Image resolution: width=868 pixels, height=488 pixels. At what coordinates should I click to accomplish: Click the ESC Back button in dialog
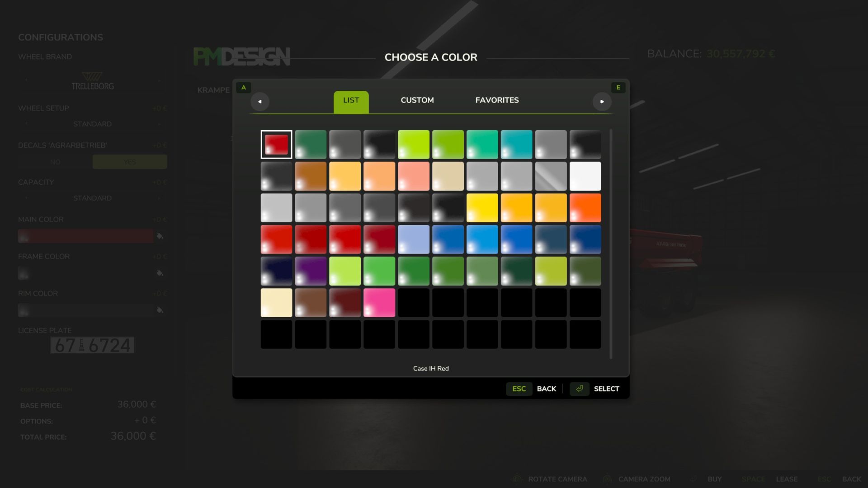tap(546, 389)
